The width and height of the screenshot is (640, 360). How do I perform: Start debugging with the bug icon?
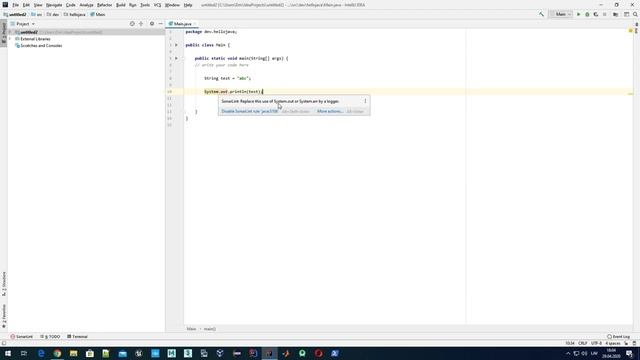[587, 14]
